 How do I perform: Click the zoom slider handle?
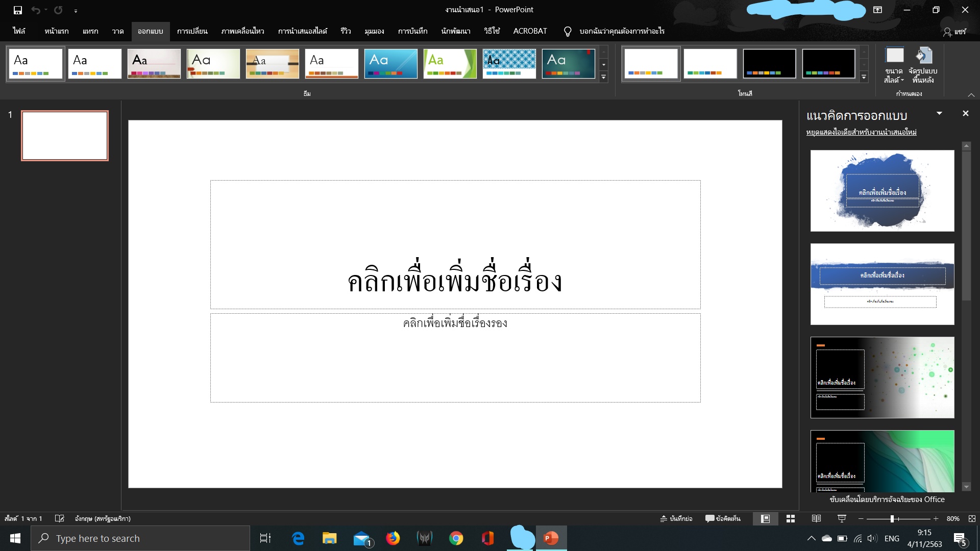pyautogui.click(x=892, y=519)
